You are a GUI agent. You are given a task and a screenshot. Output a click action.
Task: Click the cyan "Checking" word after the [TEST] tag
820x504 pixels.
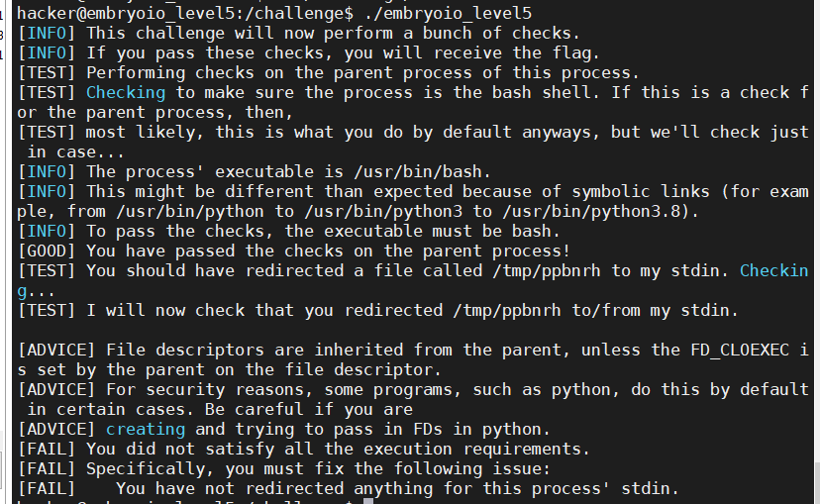tap(125, 92)
